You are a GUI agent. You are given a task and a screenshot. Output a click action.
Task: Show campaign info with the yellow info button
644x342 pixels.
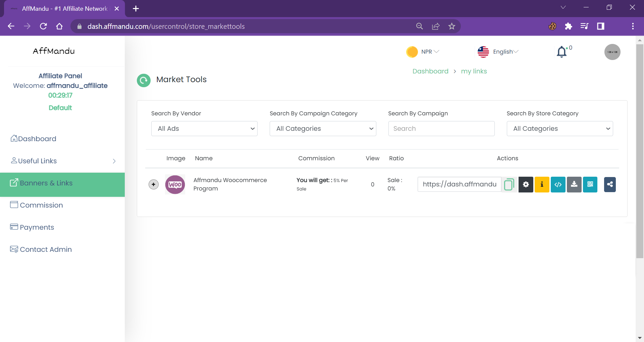pos(542,184)
